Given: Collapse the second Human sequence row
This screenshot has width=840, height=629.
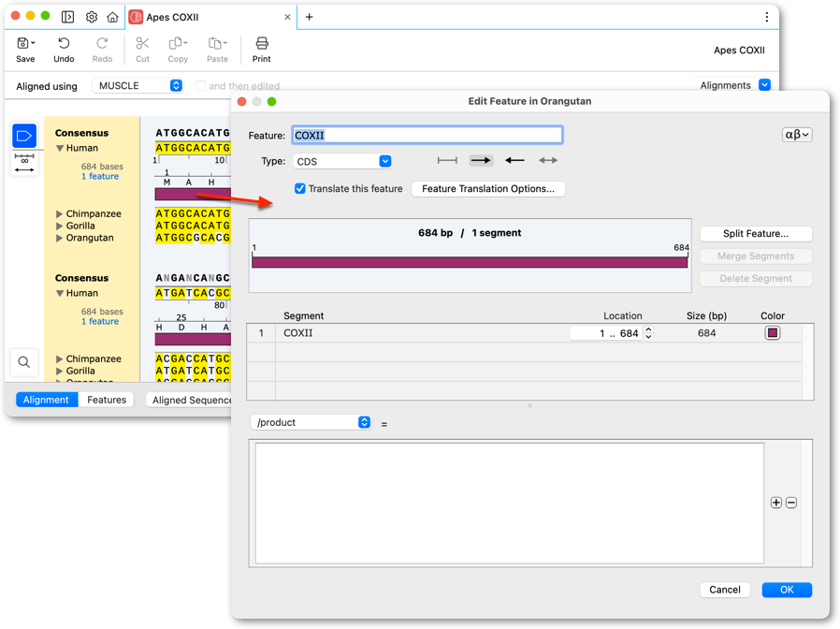Looking at the screenshot, I should (x=60, y=293).
